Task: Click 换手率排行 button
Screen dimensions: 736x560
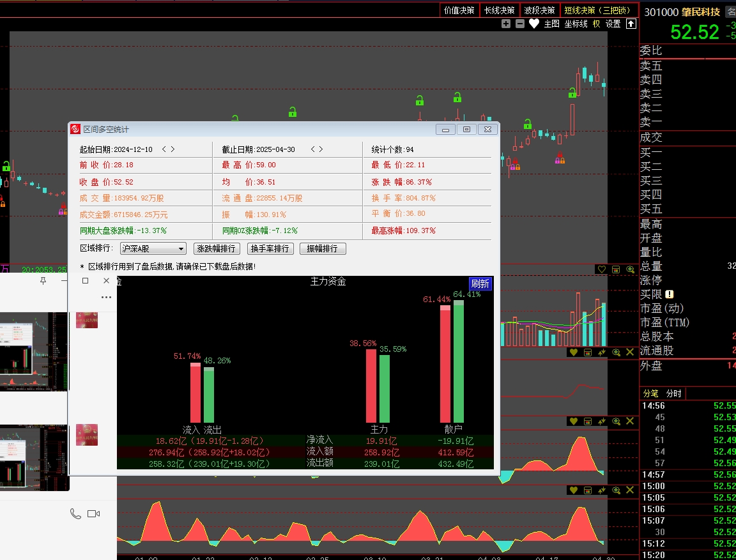Action: click(x=270, y=248)
